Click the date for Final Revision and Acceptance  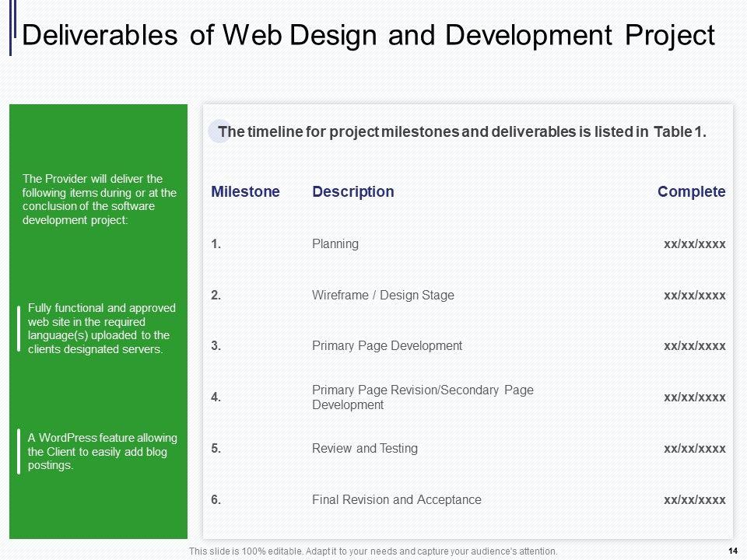coord(695,500)
